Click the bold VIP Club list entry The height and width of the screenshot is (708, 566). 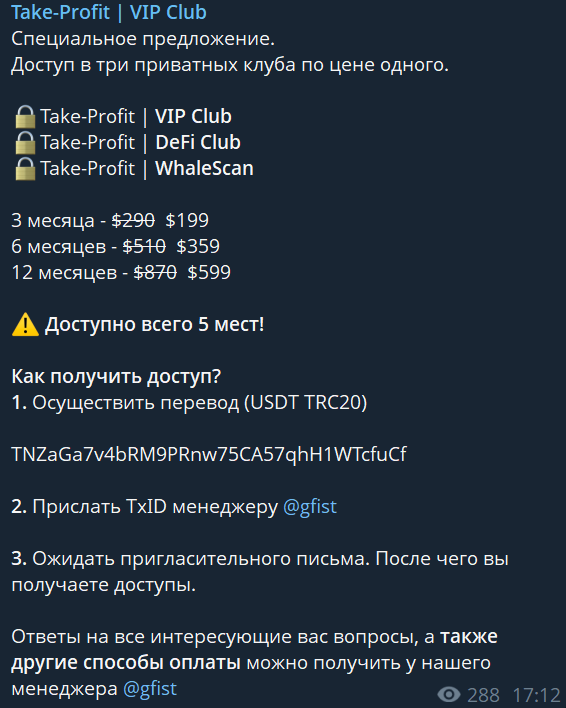(x=193, y=116)
